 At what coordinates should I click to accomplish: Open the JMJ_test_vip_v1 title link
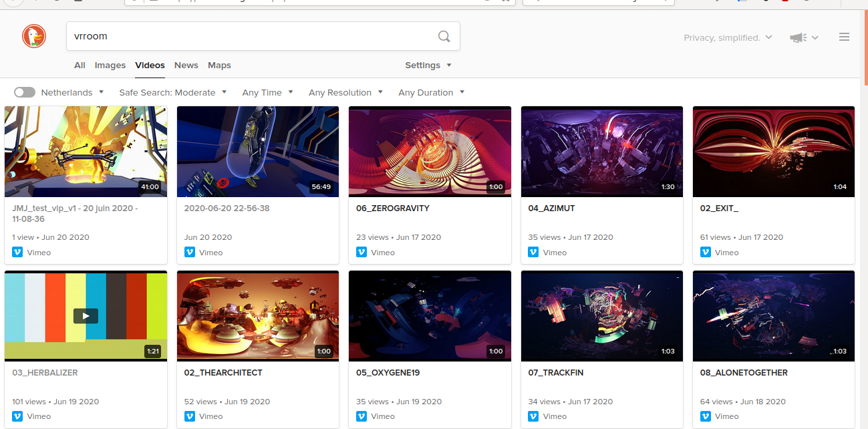[75, 213]
